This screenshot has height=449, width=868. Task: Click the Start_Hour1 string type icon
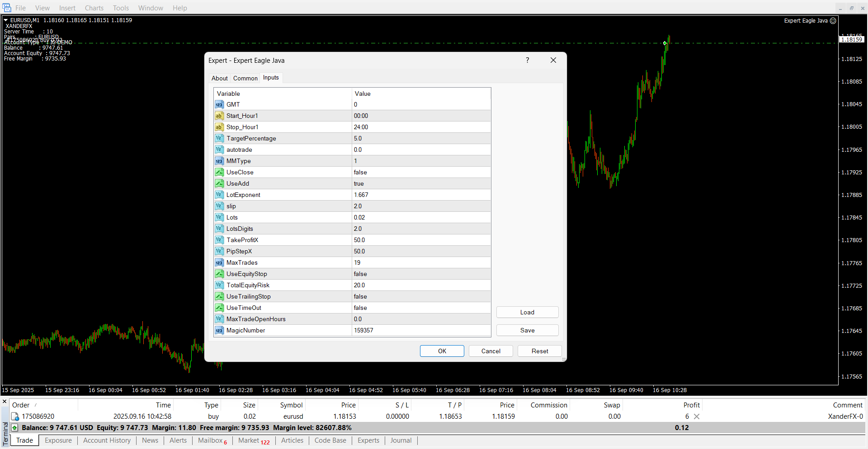click(x=219, y=116)
